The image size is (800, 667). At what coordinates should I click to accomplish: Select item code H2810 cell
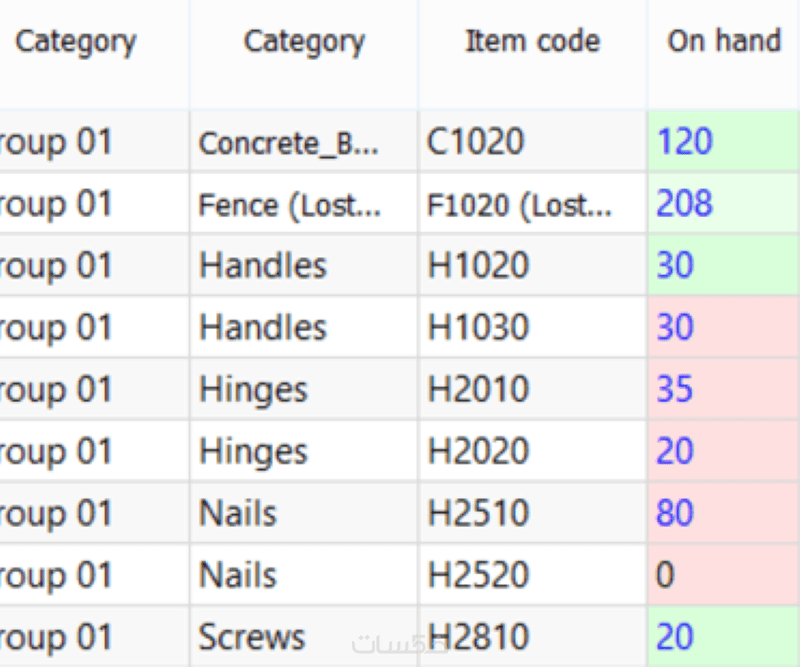(532, 637)
